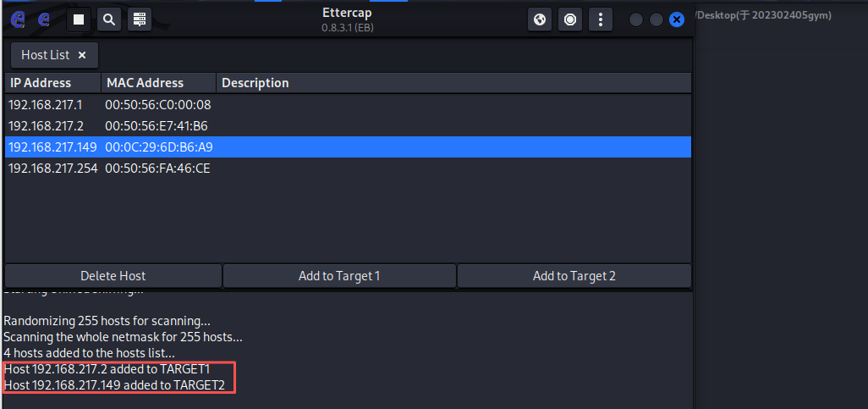The width and height of the screenshot is (868, 409).
Task: Open the three-dot Ettercap menu
Action: pyautogui.click(x=601, y=19)
